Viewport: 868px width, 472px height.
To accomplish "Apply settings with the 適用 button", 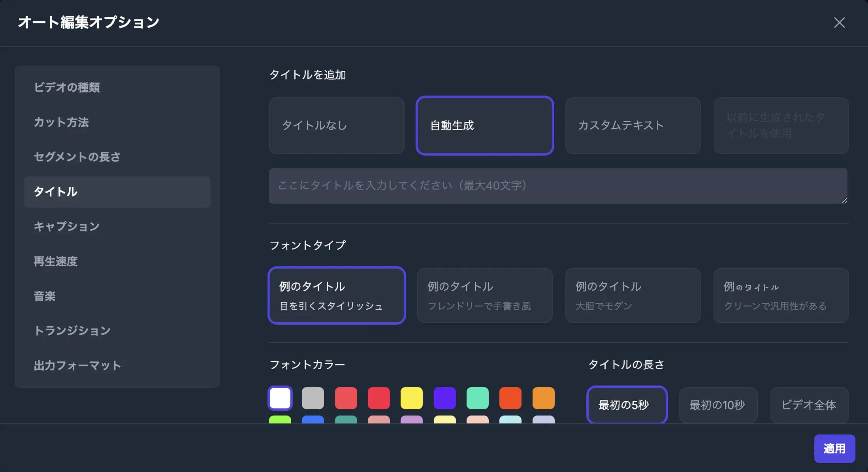I will coord(834,448).
